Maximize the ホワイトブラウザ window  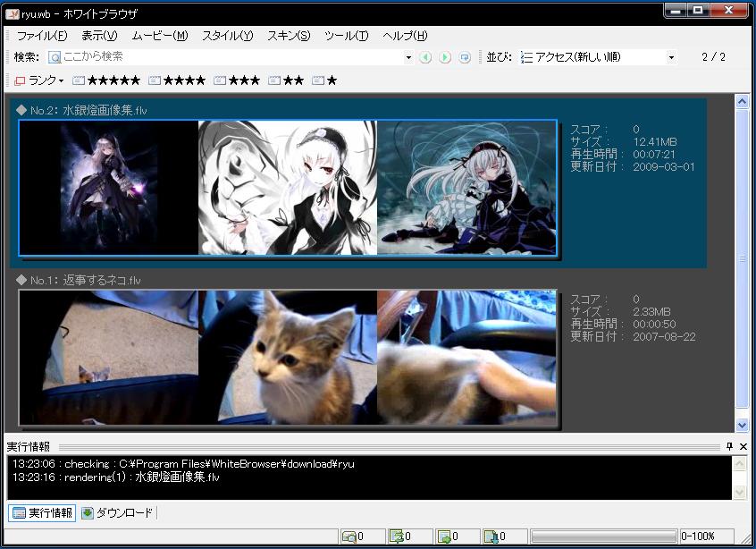(x=698, y=10)
